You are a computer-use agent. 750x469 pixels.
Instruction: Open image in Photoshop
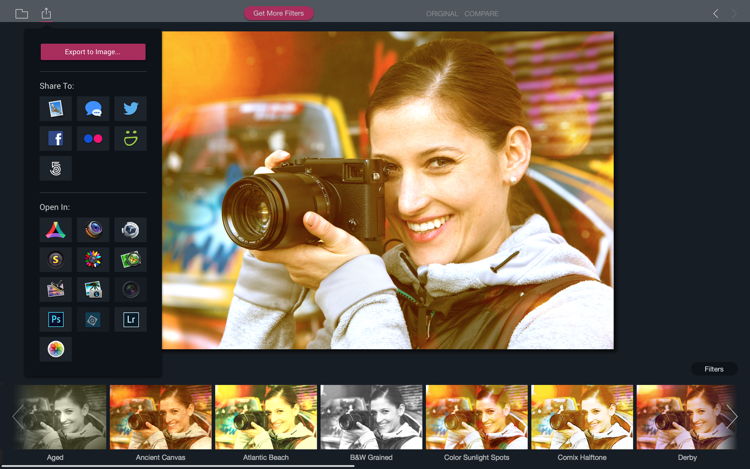(x=56, y=320)
